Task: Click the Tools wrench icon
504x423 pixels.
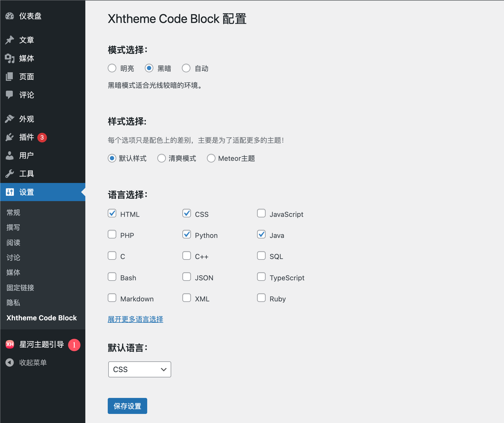Action: pos(10,174)
